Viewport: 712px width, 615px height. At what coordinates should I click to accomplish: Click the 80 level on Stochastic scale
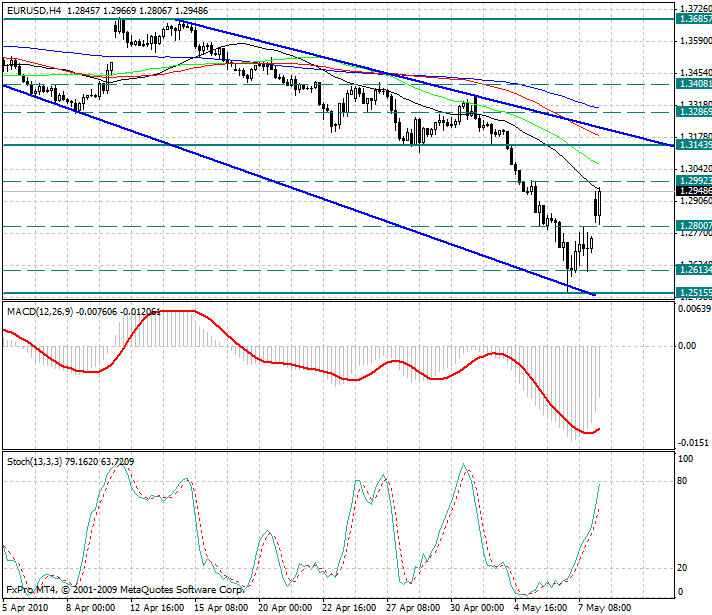682,481
